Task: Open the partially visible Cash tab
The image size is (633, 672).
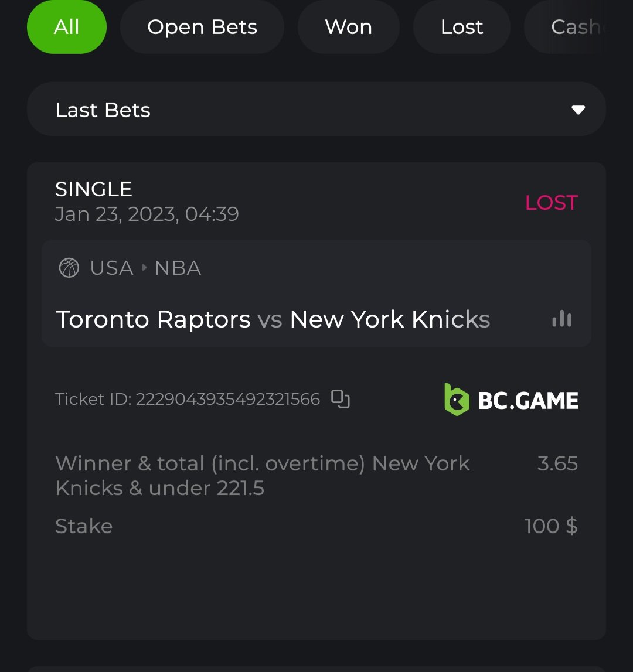Action: [574, 27]
